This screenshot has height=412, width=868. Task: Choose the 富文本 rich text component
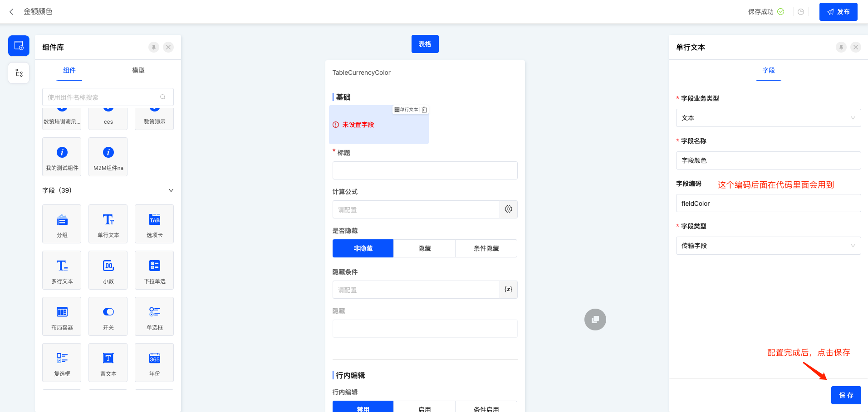click(108, 363)
